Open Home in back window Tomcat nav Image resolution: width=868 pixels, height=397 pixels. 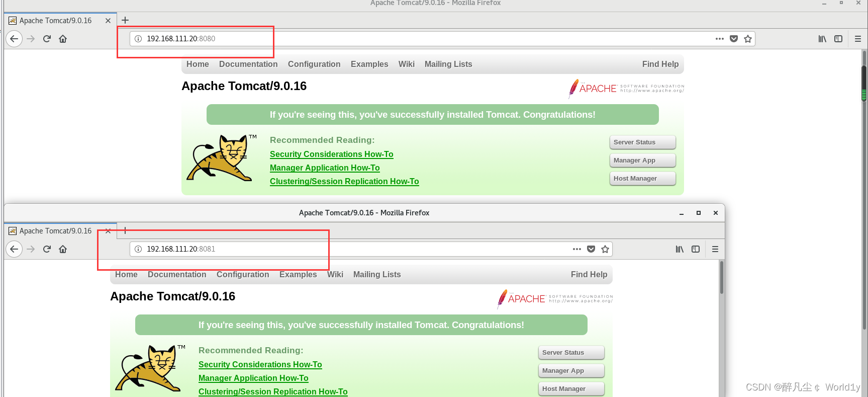coord(198,64)
